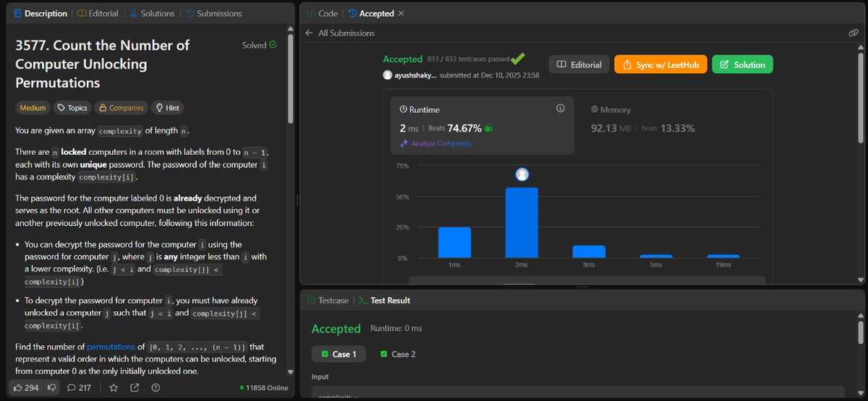Click the chart horizontal scrollbar

(x=587, y=282)
